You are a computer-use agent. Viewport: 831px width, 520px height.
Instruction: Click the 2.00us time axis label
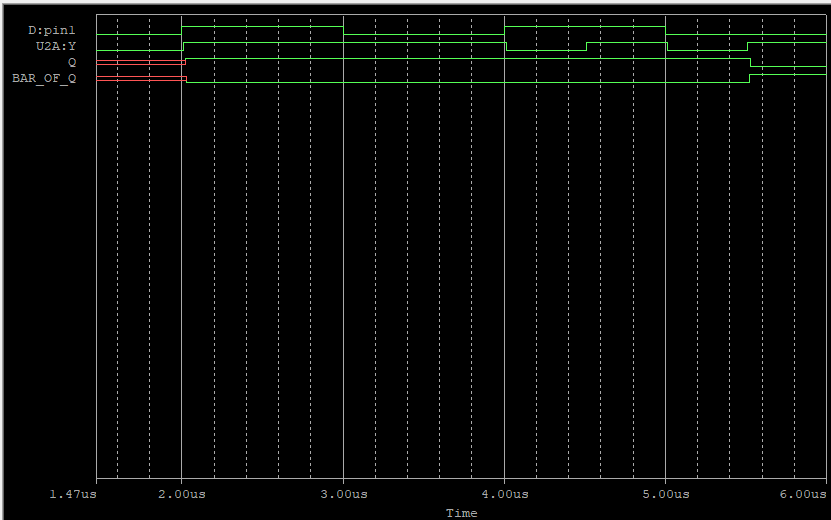click(182, 494)
